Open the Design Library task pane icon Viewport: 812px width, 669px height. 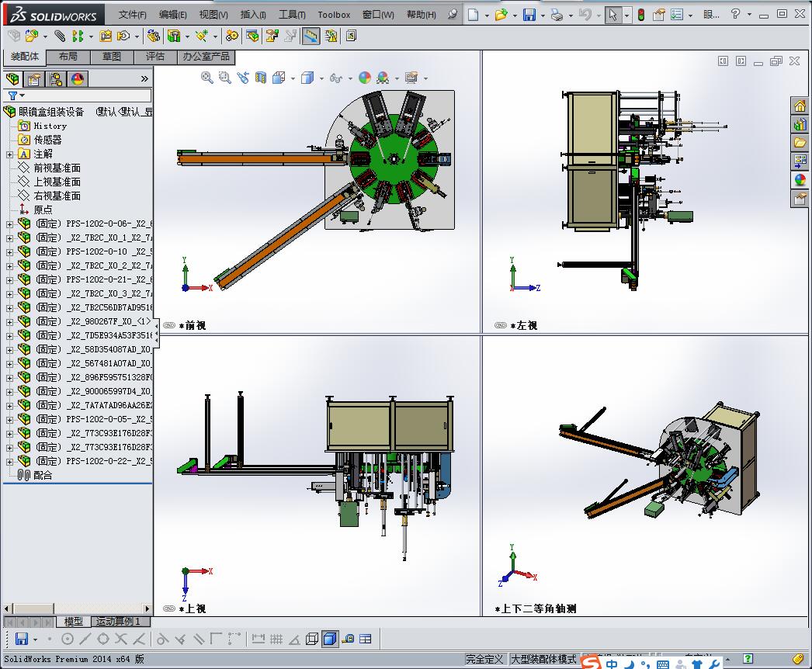[x=800, y=124]
